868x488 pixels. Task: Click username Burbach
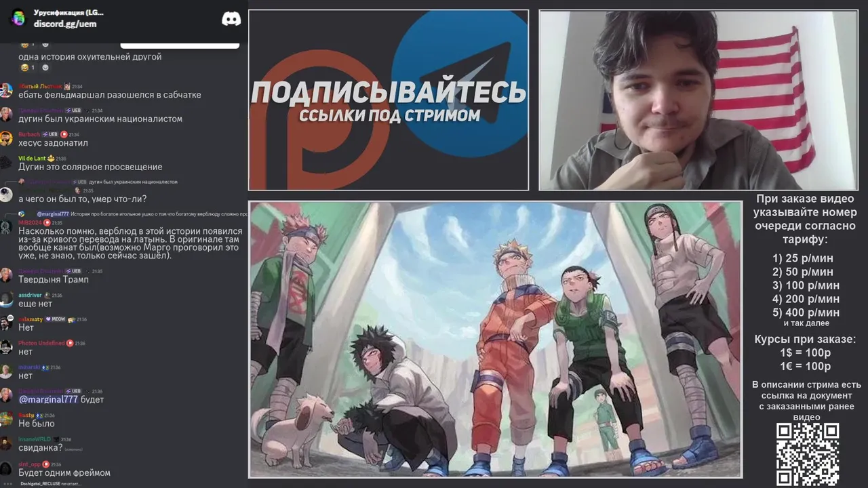coord(29,134)
